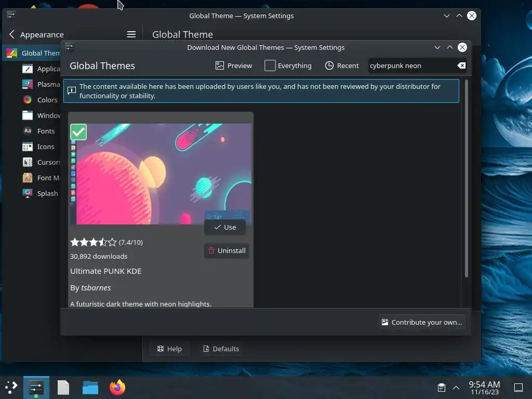The image size is (532, 399).
Task: Click the '30,892 downloads' text
Action: [99, 256]
